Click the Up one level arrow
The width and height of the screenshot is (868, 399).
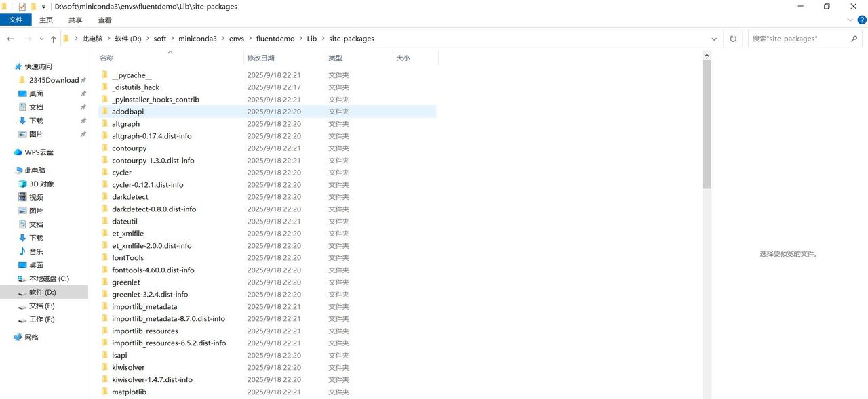pos(53,39)
